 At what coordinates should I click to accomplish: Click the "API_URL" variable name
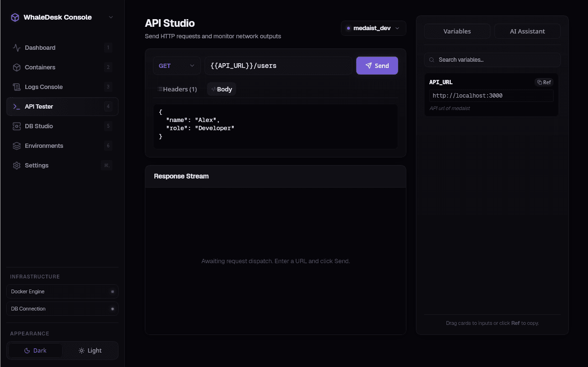441,82
